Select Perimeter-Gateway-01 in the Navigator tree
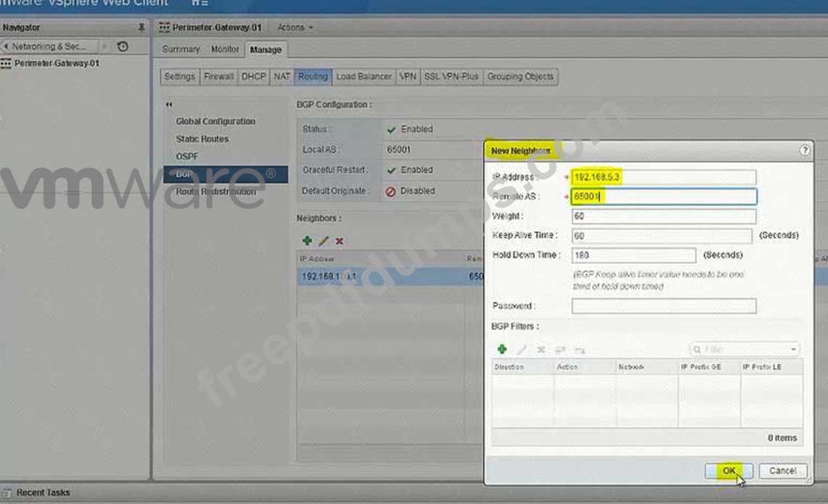The image size is (828, 504). click(x=57, y=63)
